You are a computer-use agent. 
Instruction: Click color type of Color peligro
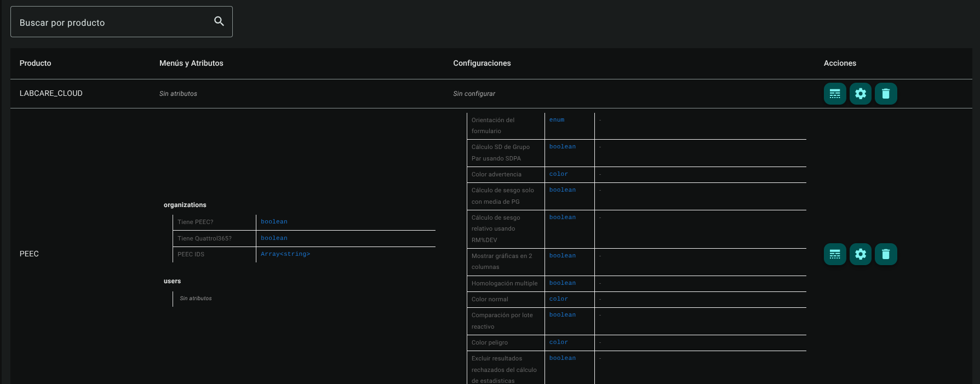[559, 342]
